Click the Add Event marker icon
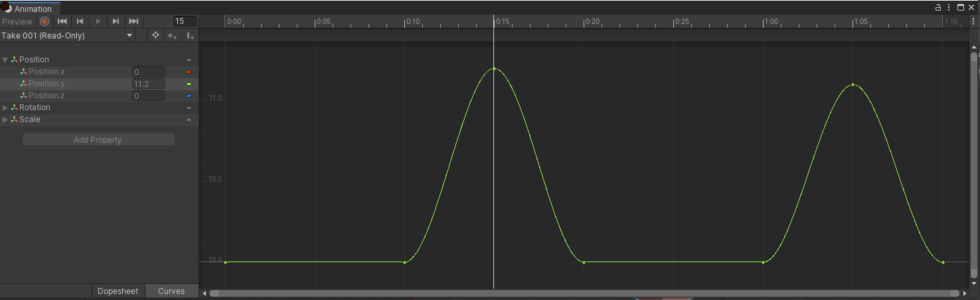 click(x=190, y=35)
